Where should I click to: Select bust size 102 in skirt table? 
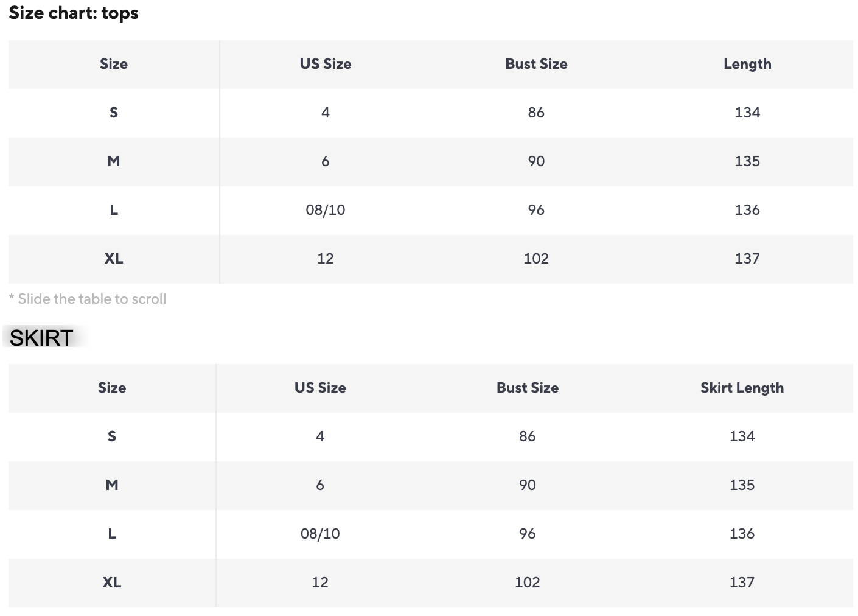tap(527, 583)
